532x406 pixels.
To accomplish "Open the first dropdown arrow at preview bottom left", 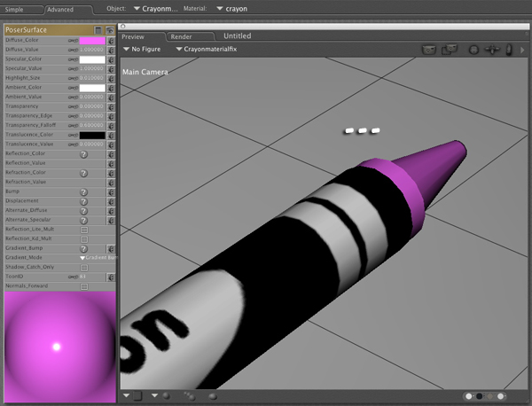I will coord(126,395).
